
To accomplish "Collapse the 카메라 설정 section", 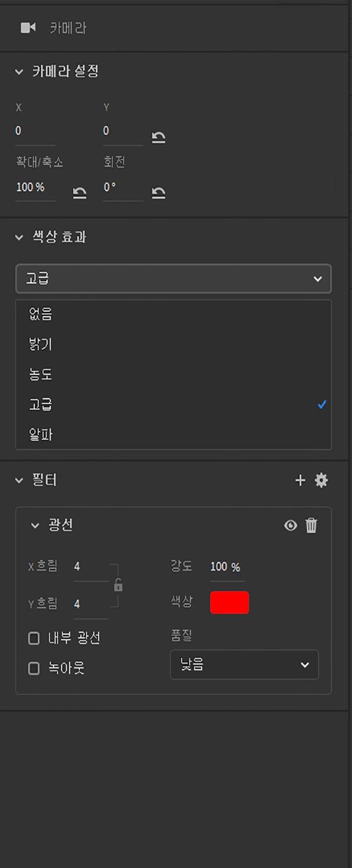I will click(x=17, y=71).
